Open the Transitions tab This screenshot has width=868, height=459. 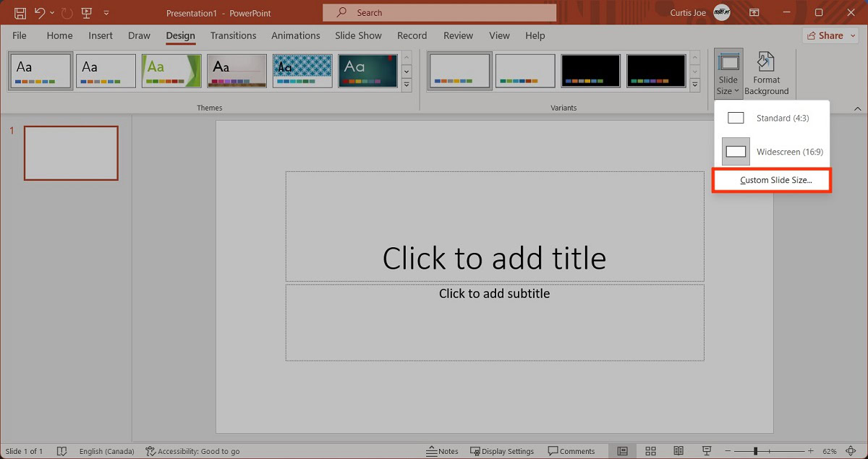[x=233, y=35]
